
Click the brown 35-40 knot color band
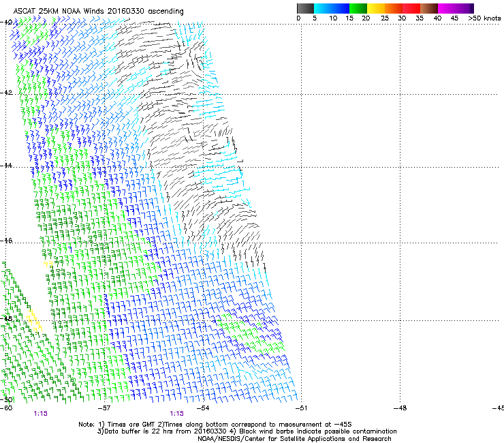click(x=429, y=8)
